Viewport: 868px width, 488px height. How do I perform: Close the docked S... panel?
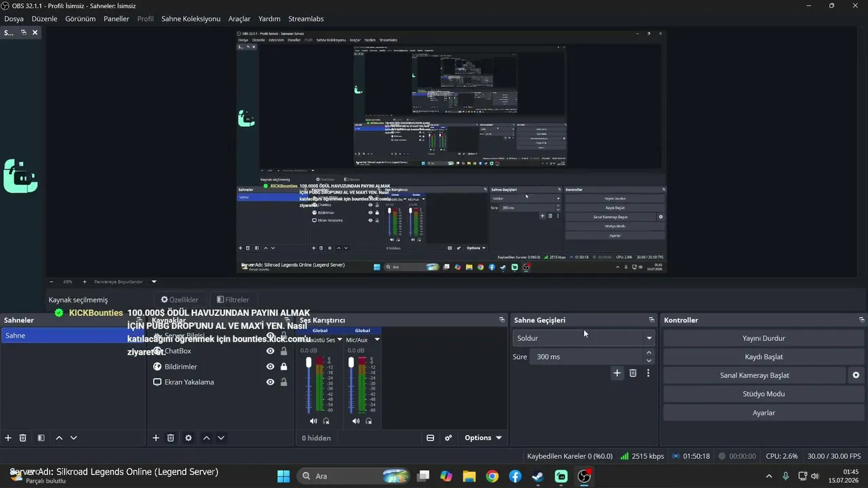click(x=35, y=33)
